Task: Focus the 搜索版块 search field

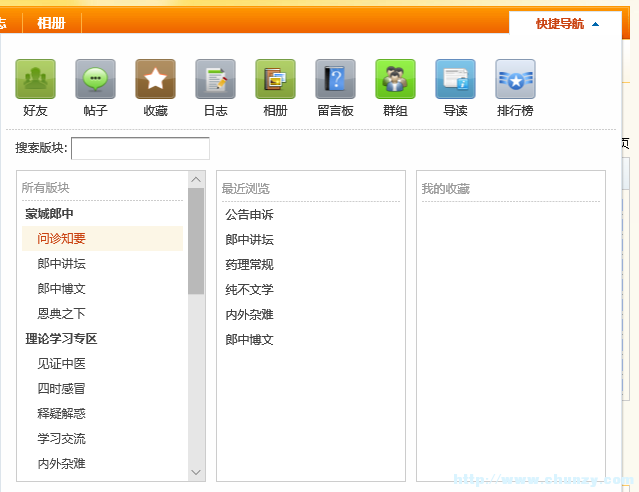Action: [141, 148]
